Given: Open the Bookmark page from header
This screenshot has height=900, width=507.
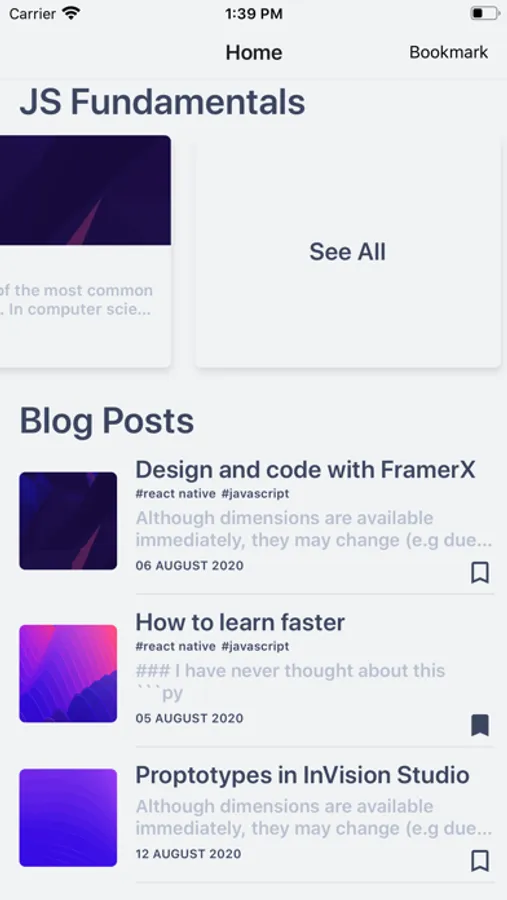Looking at the screenshot, I should [448, 52].
